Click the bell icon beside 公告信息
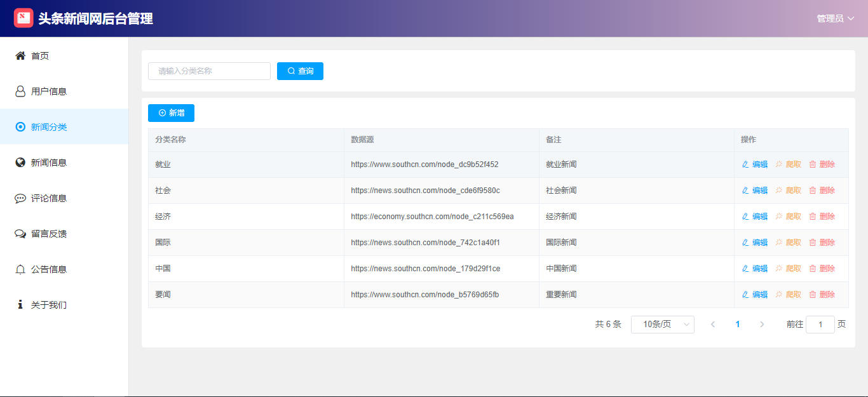 click(20, 269)
